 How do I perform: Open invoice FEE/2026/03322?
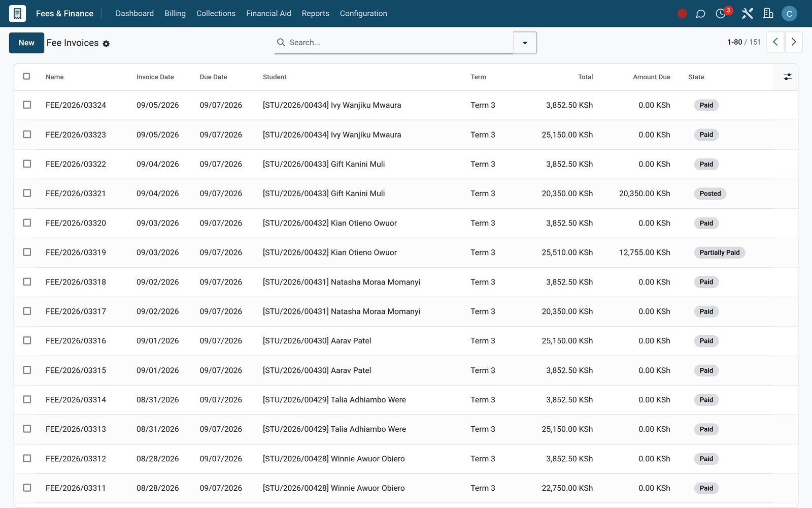point(76,164)
